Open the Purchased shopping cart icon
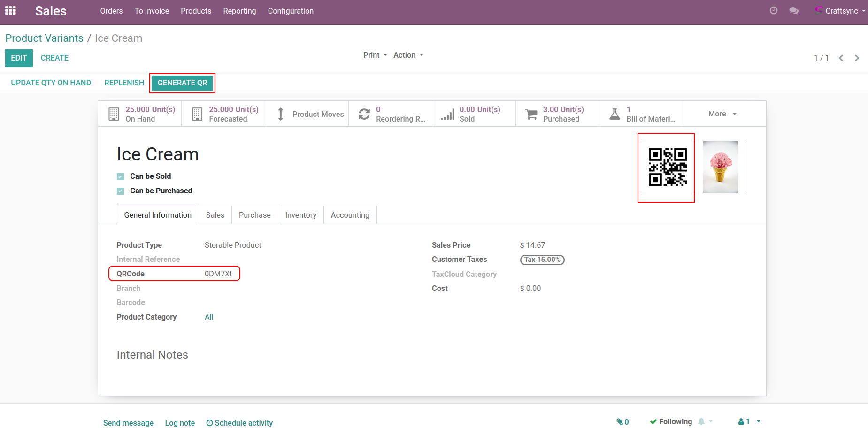The height and width of the screenshot is (443, 868). coord(531,114)
